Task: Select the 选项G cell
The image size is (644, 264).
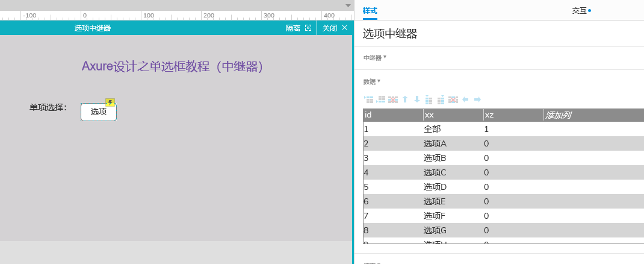Action: point(453,230)
